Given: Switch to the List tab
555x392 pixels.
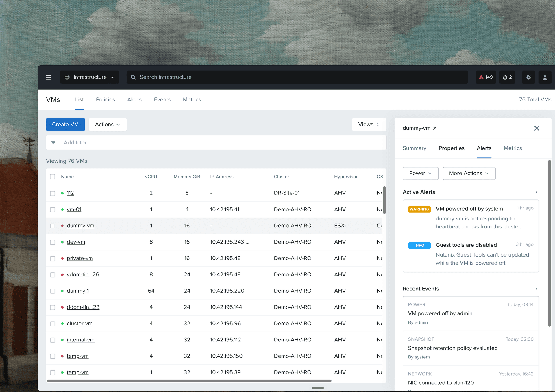Looking at the screenshot, I should 79,99.
